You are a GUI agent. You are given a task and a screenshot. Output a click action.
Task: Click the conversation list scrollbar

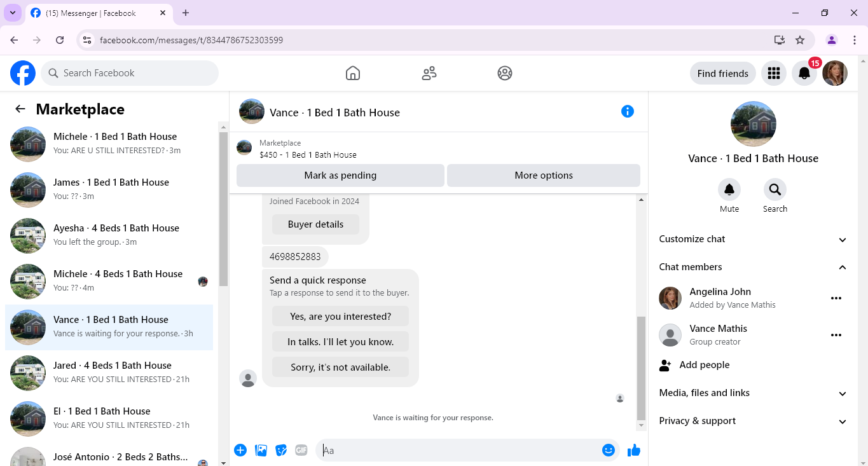point(223,209)
